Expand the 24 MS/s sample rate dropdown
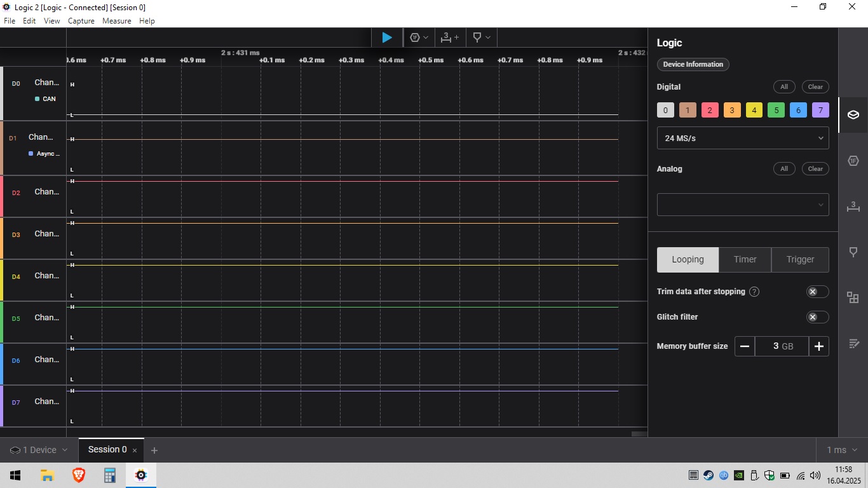This screenshot has width=868, height=488. pos(742,138)
